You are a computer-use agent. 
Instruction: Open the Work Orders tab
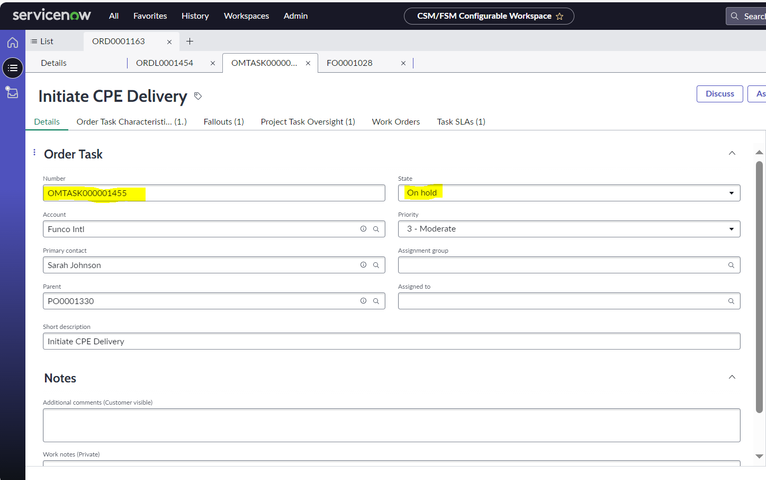click(x=396, y=122)
